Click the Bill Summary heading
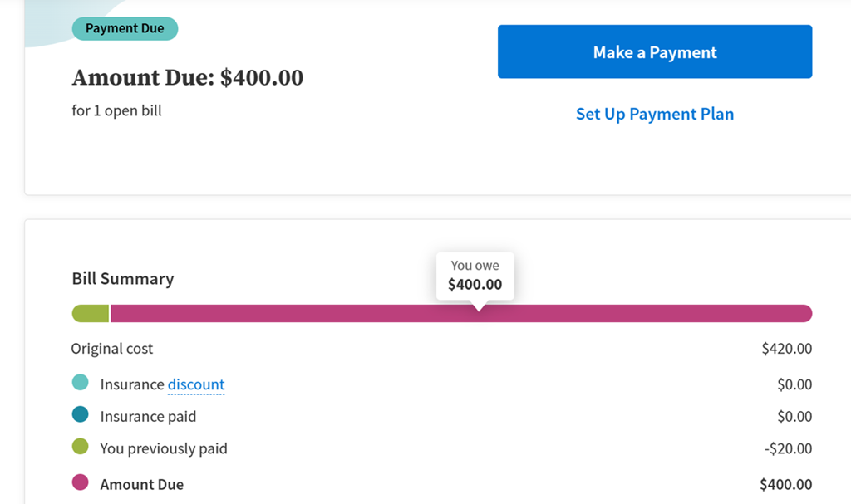The image size is (851, 504). pyautogui.click(x=123, y=279)
